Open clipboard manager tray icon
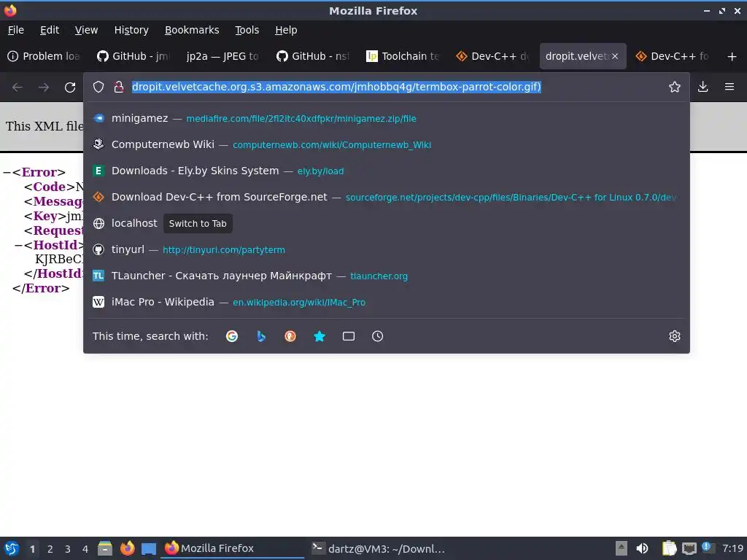The height and width of the screenshot is (560, 747). pyautogui.click(x=669, y=548)
